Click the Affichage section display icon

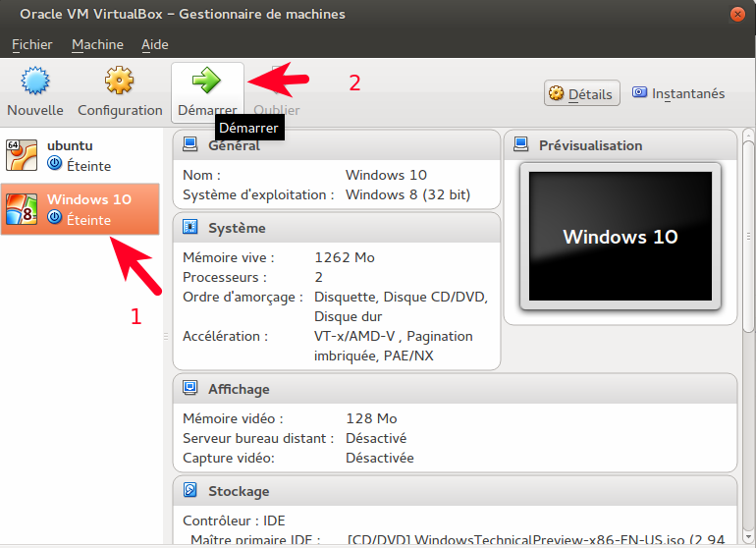point(189,388)
